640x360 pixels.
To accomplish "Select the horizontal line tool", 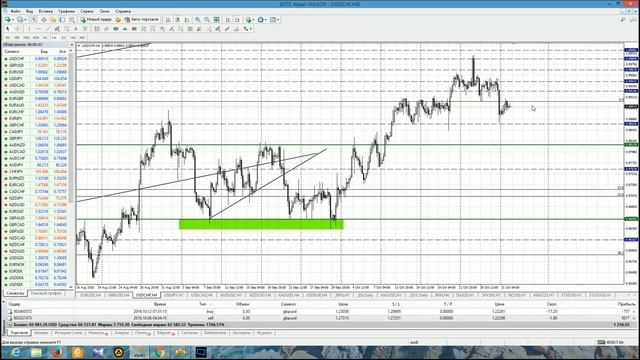I will point(38,29).
